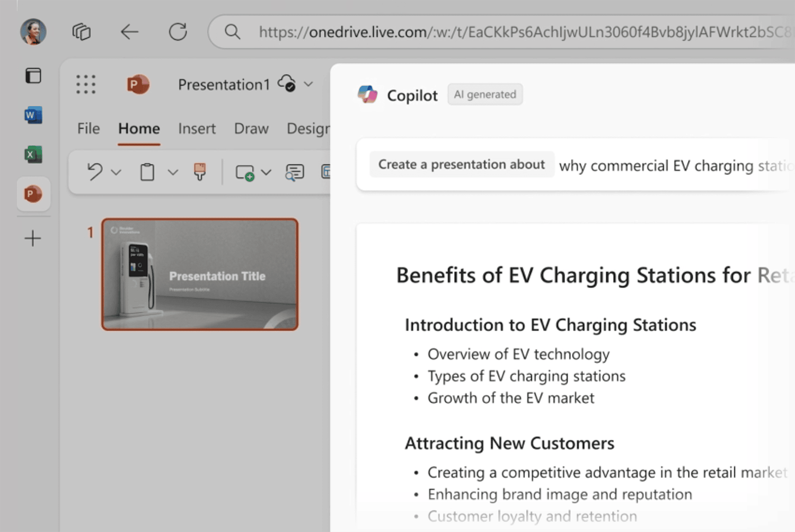Click the 'Introduction to EV Charging Stations' heading
Screen dimensions: 795x532
551,325
